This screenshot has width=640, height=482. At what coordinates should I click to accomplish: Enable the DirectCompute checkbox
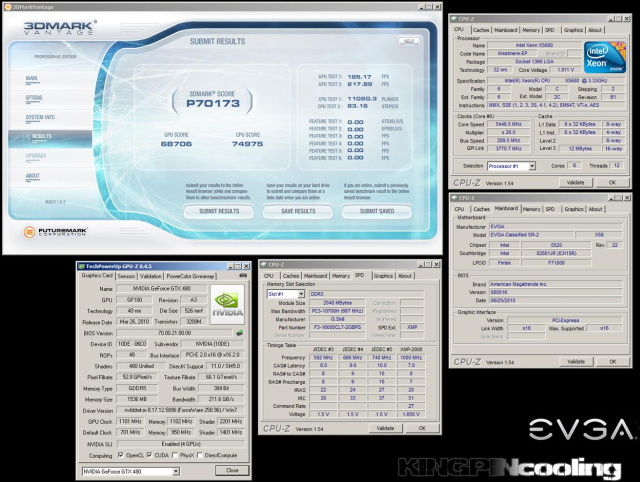(200, 455)
